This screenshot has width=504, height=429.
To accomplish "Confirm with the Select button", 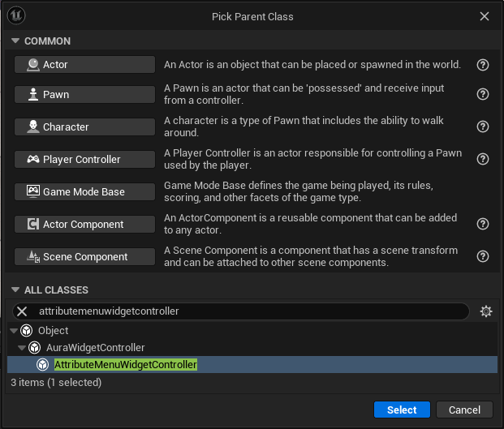I will point(402,410).
